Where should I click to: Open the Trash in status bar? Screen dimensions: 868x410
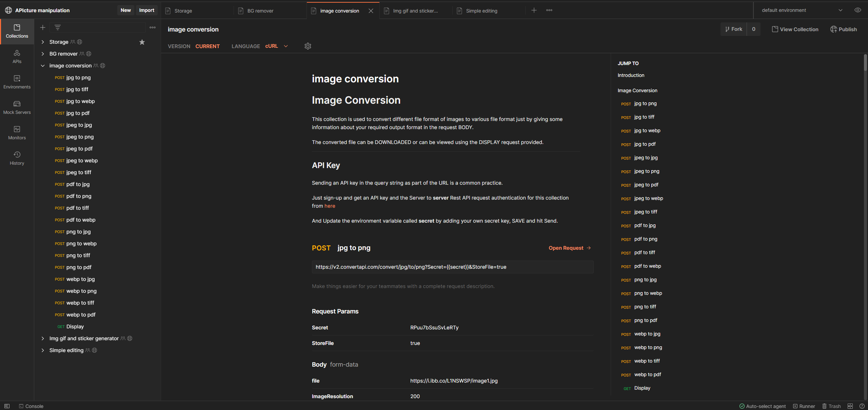coord(831,406)
